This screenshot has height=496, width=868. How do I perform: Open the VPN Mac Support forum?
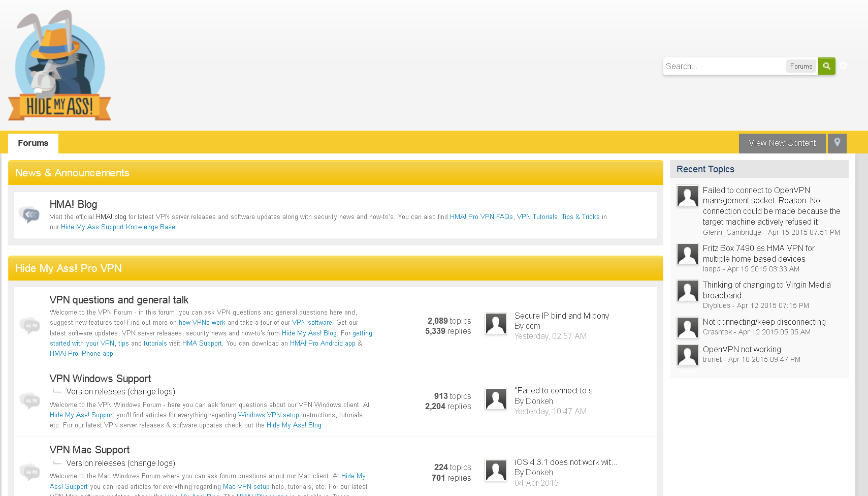(89, 450)
